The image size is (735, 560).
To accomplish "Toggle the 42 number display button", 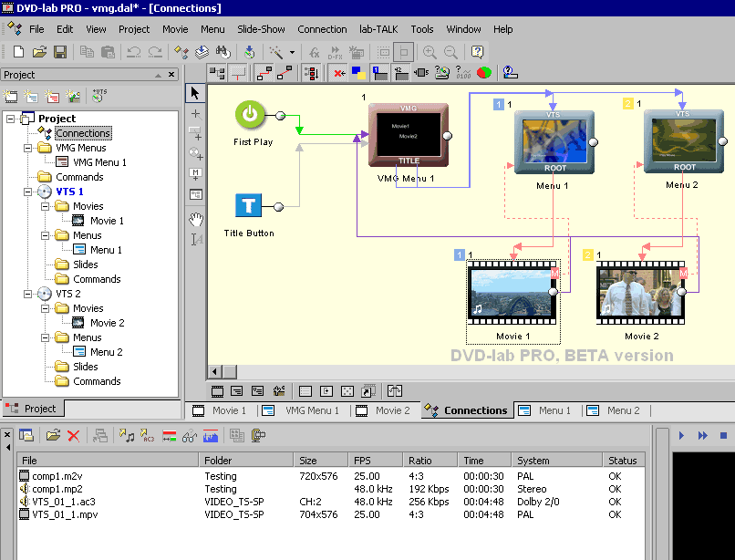I will pyautogui.click(x=400, y=73).
